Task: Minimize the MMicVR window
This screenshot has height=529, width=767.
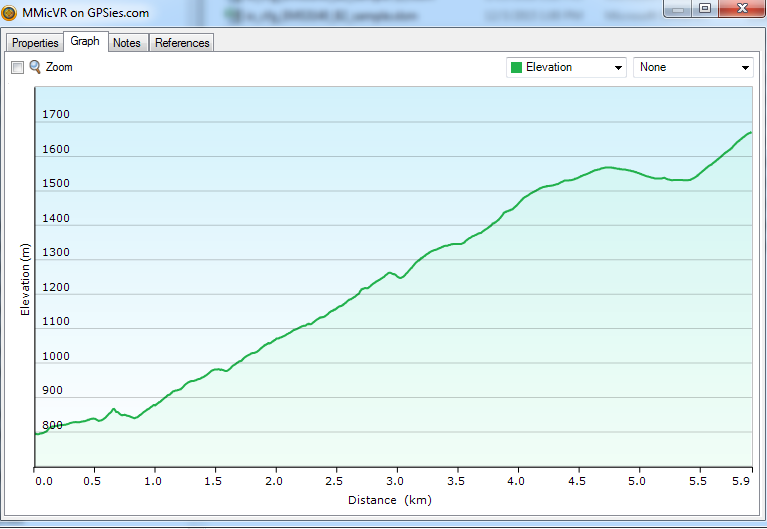Action: tap(678, 9)
